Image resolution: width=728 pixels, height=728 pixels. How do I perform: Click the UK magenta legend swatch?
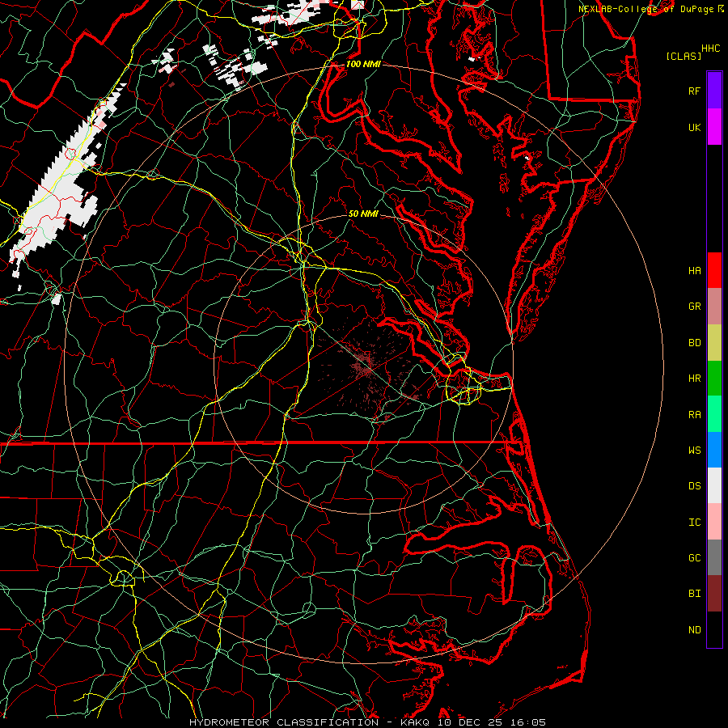714,127
